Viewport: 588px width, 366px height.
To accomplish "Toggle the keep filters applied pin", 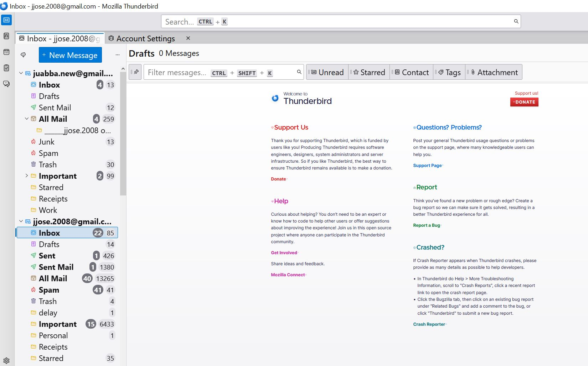I will click(135, 72).
